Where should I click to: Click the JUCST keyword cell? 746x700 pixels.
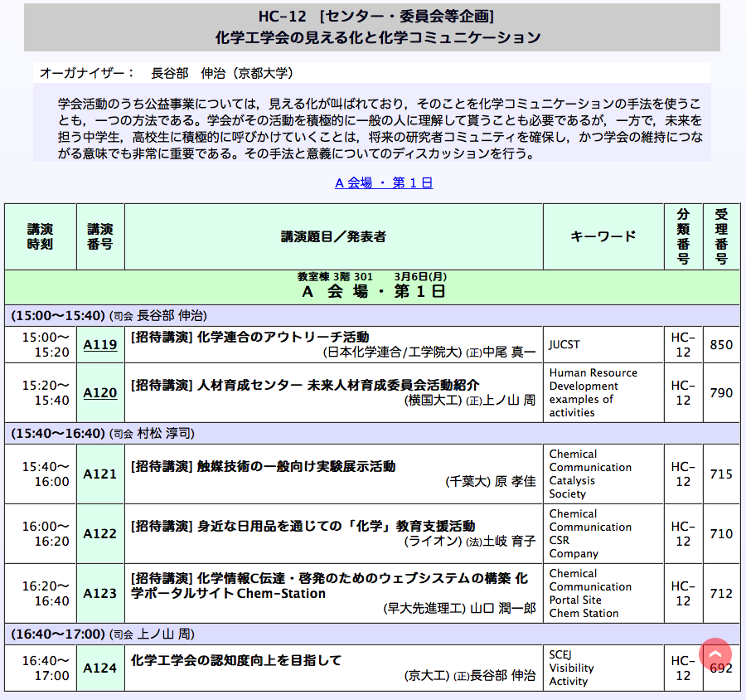click(565, 344)
